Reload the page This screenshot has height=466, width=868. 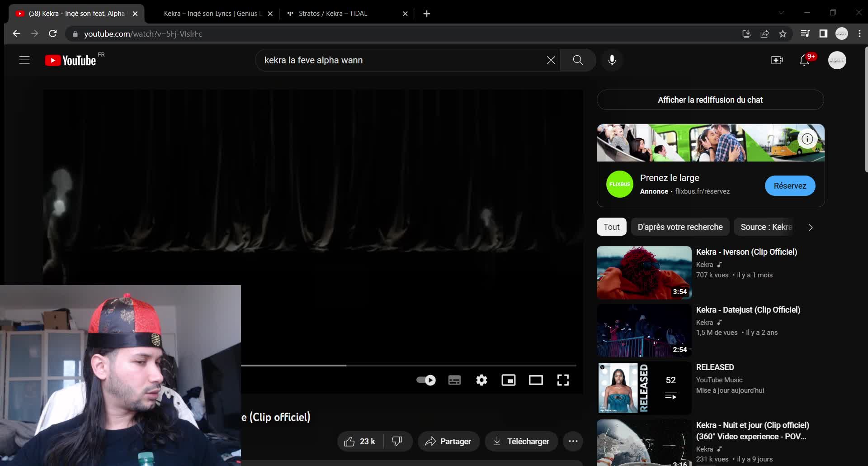tap(52, 33)
